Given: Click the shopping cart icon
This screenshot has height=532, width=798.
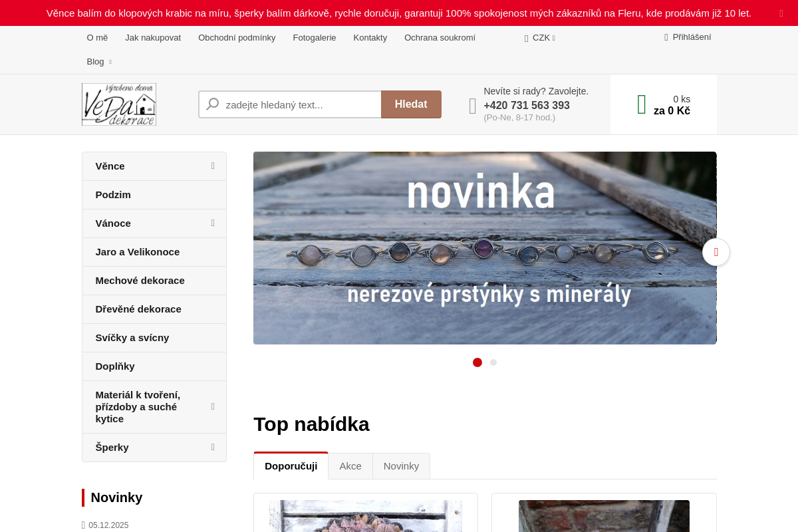Looking at the screenshot, I should (641, 104).
